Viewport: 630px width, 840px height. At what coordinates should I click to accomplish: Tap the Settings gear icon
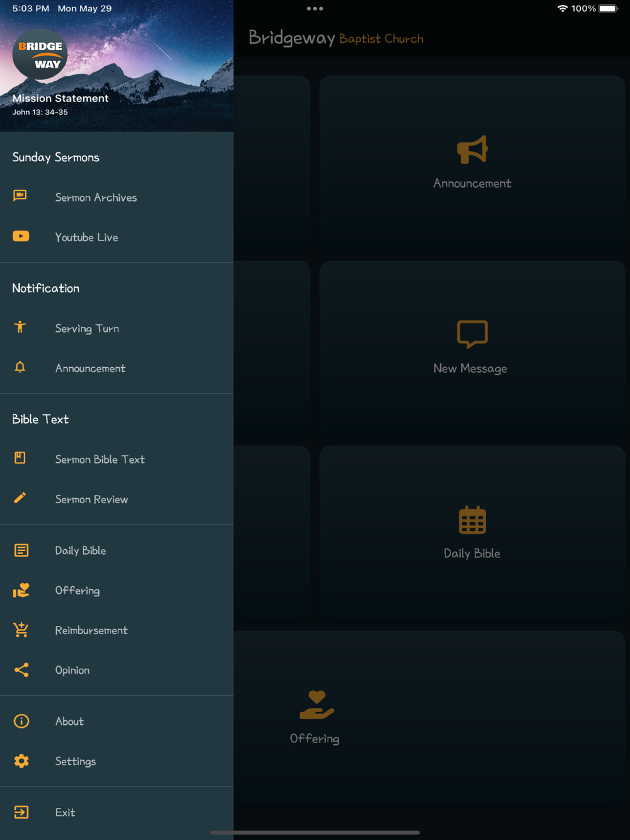pyautogui.click(x=21, y=761)
